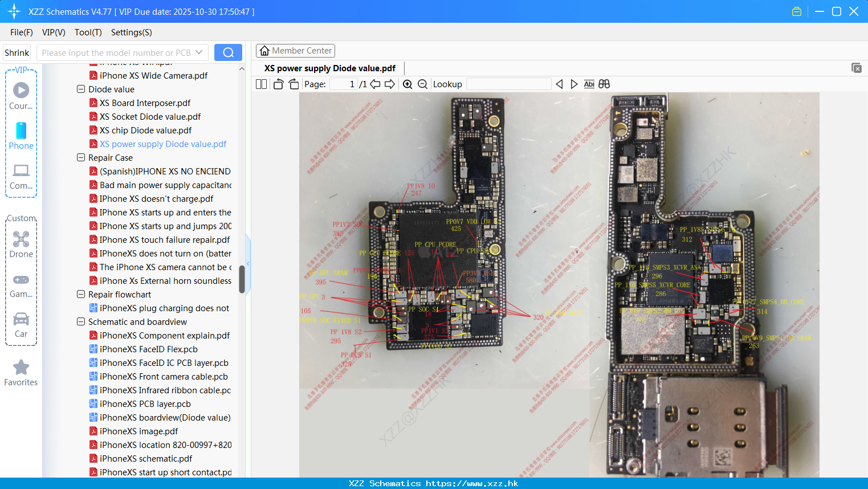The width and height of the screenshot is (868, 489).
Task: Rotate the page clockwise
Action: tap(294, 84)
